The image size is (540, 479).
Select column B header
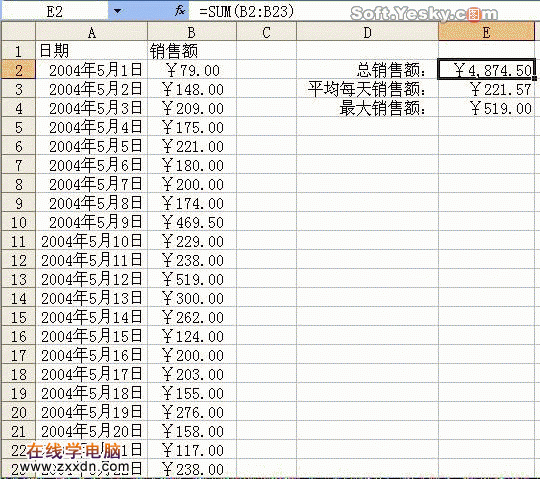192,32
